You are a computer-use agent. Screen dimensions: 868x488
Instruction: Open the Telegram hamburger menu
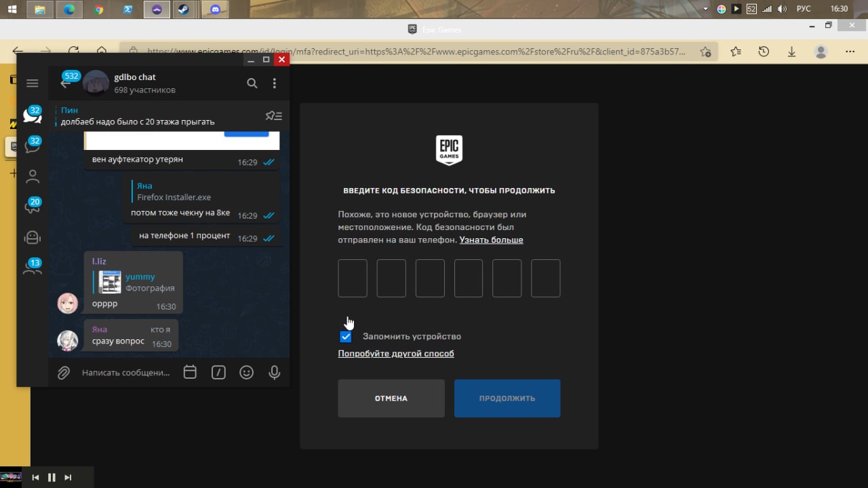(x=32, y=83)
